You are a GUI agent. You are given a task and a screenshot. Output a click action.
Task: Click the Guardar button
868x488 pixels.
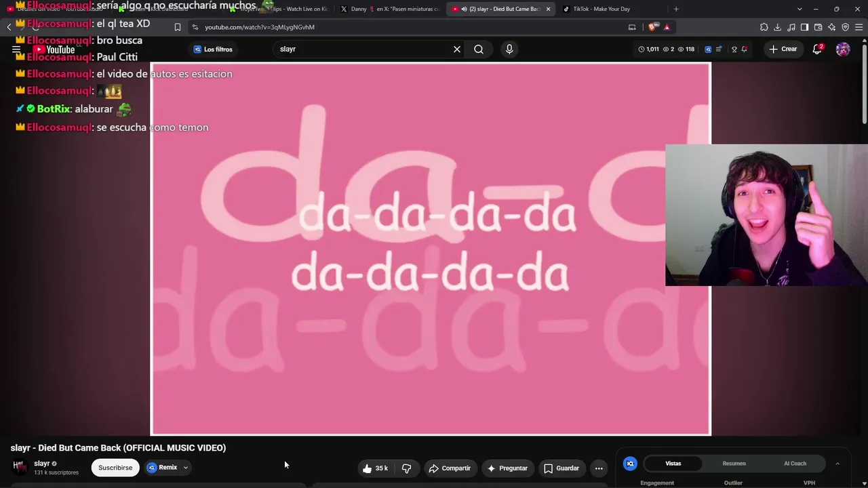[x=561, y=468]
